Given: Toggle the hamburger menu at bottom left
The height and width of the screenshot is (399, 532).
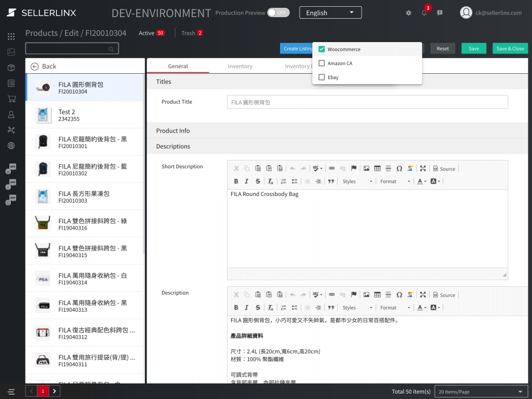Looking at the screenshot, I should pos(11,392).
